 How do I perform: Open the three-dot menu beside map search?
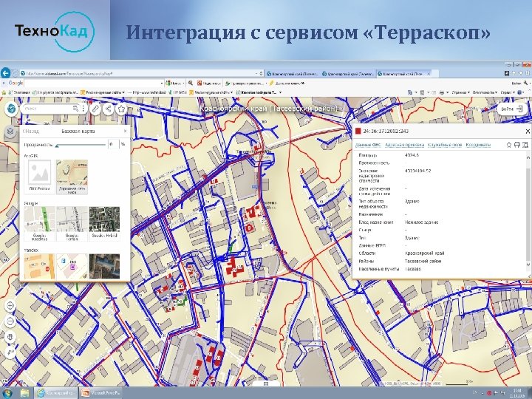[83, 109]
